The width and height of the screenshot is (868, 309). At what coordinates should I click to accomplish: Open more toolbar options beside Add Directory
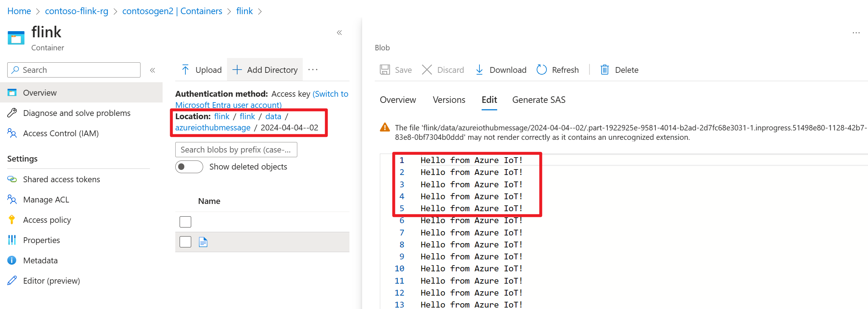tap(313, 70)
